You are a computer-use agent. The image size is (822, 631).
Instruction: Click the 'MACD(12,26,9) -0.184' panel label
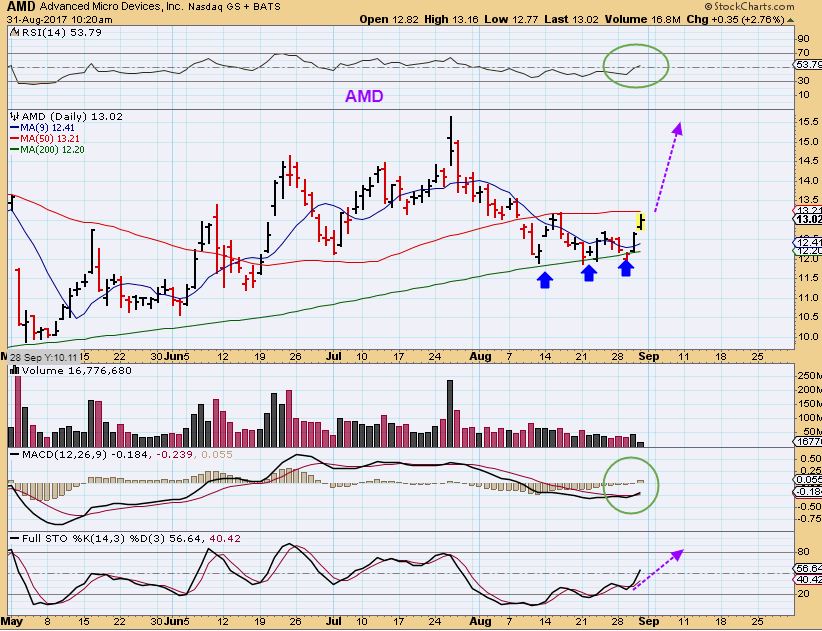point(85,454)
